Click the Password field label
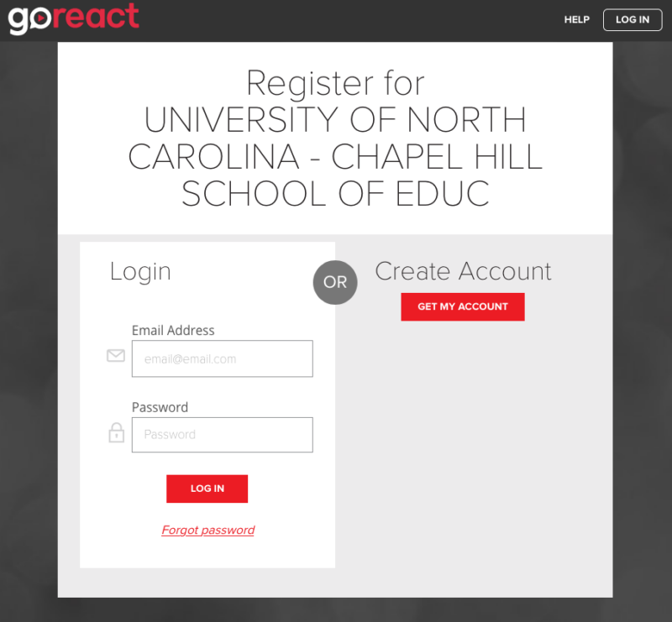The height and width of the screenshot is (622, 672). pos(160,407)
